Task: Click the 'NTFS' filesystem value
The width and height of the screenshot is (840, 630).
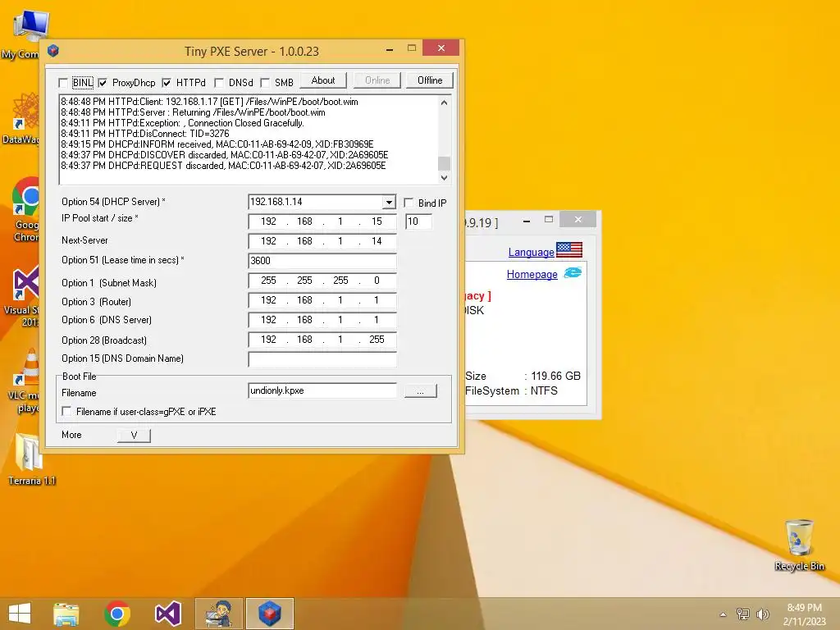Action: click(544, 391)
